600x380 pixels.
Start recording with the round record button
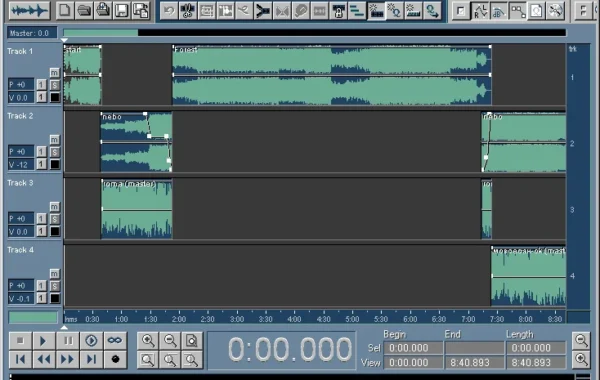click(115, 359)
